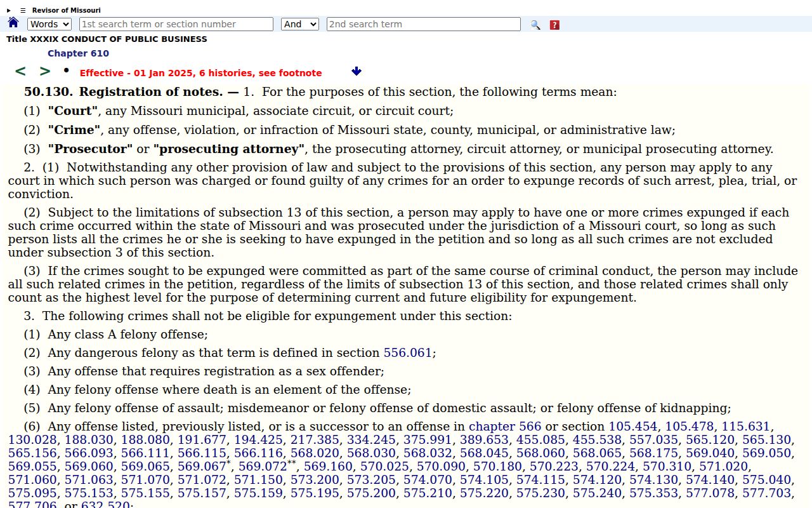Click the bullet dot beside the navigation arrows
This screenshot has height=508, width=812.
(66, 69)
